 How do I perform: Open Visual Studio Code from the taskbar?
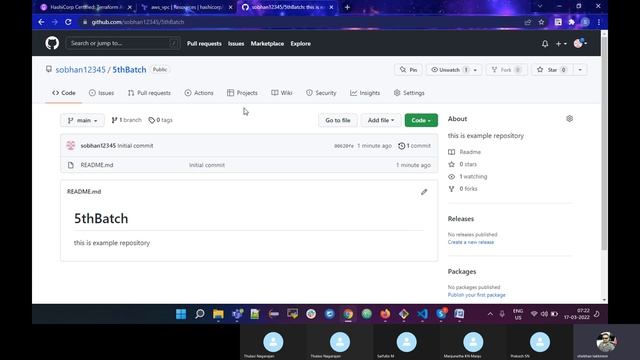[x=422, y=314]
